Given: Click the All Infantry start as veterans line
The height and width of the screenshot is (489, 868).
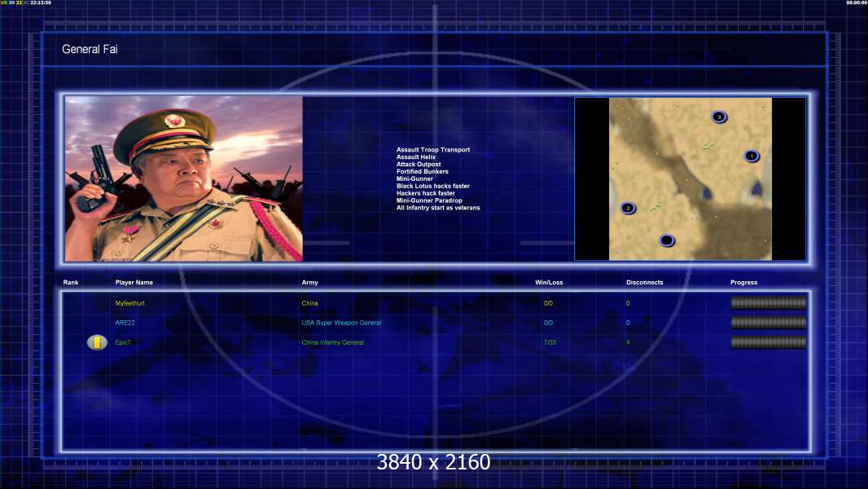Looking at the screenshot, I should coord(438,208).
